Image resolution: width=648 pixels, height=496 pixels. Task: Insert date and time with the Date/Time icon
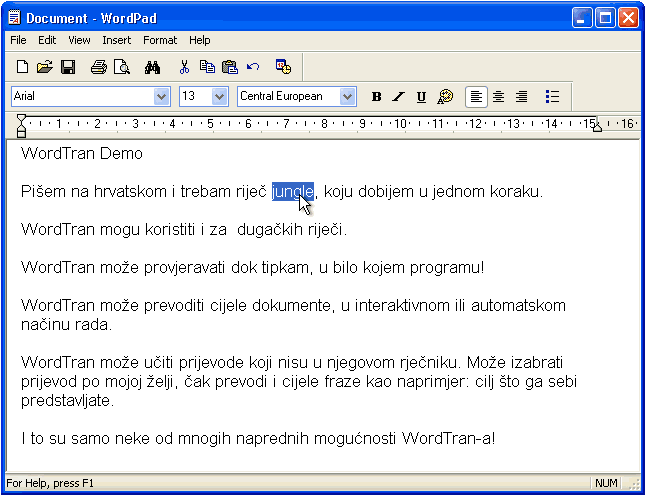pos(284,67)
